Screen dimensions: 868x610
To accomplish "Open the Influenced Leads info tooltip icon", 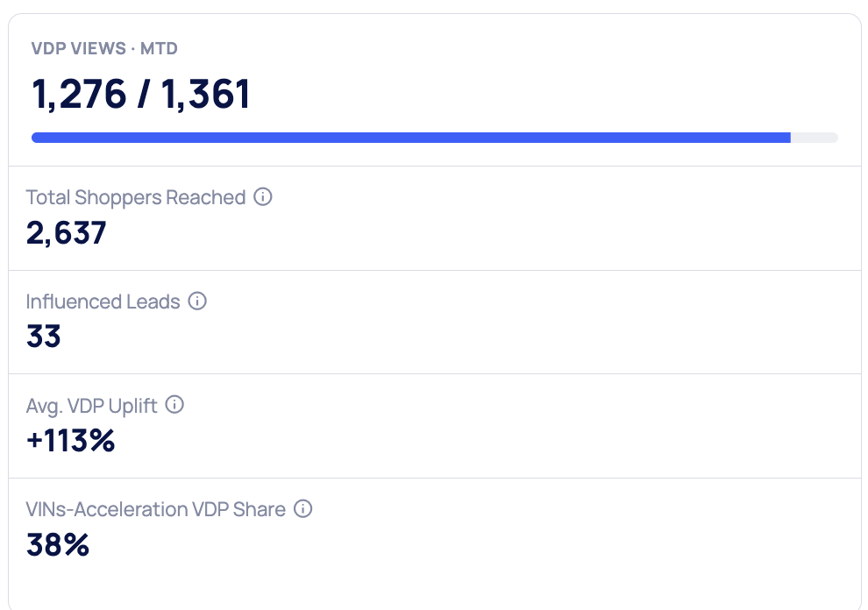I will [x=197, y=301].
